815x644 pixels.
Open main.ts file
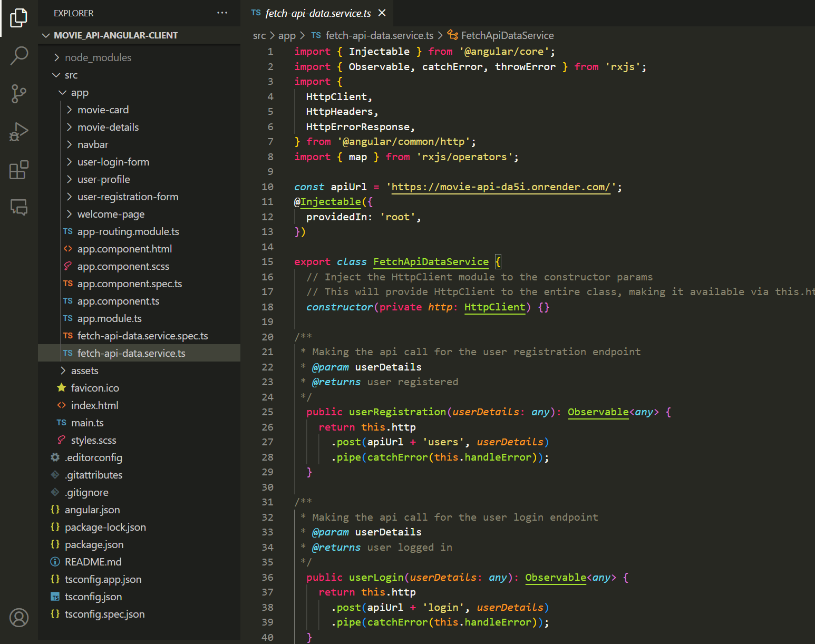pyautogui.click(x=139, y=423)
